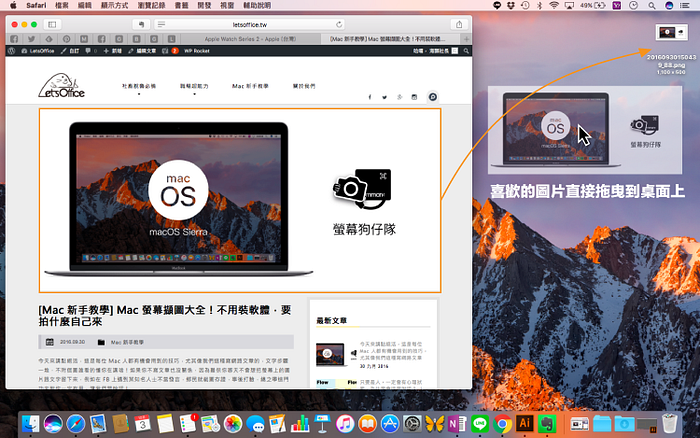700x438 pixels.
Task: Click the site's Twitter social icon
Action: (384, 97)
